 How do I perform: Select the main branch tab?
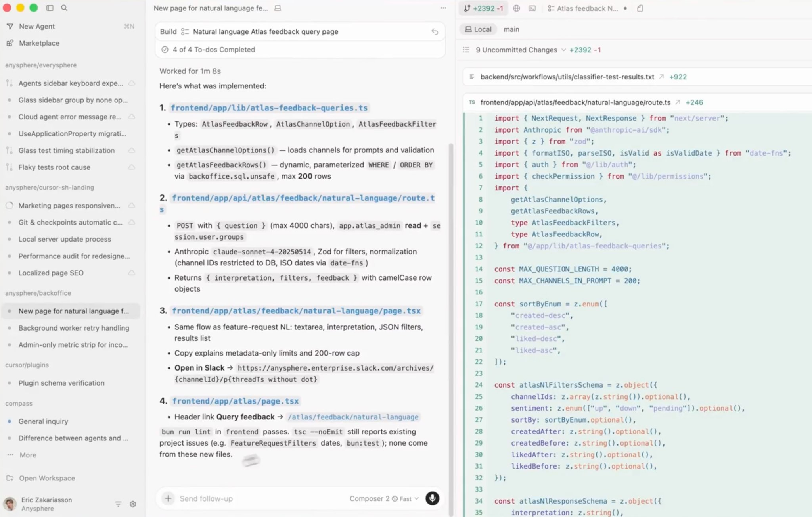511,29
